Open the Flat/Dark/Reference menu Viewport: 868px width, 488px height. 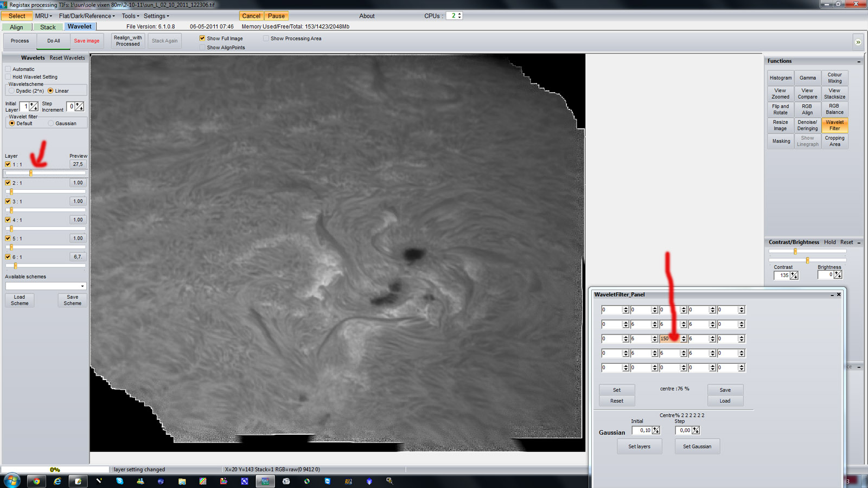(x=87, y=16)
